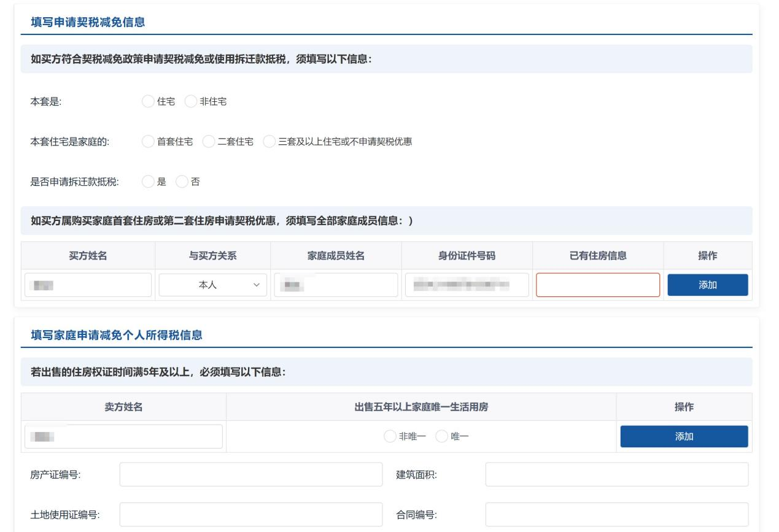Select 否 for 拆迁款抵税
The width and height of the screenshot is (779, 532).
click(182, 182)
